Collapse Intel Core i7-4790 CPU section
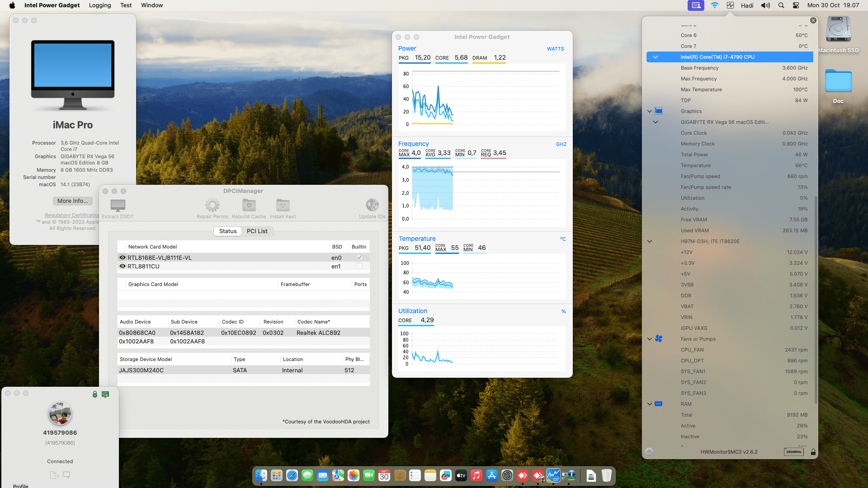868x488 pixels. (x=656, y=57)
